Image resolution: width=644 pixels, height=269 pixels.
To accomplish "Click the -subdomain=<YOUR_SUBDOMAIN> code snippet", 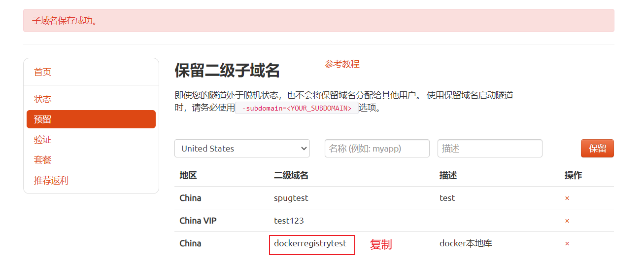I will click(297, 109).
